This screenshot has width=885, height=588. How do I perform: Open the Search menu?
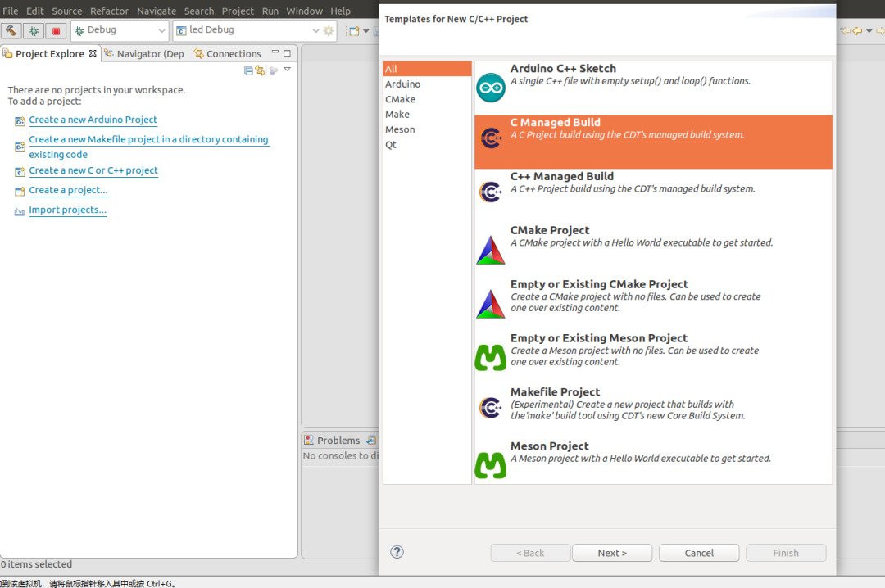coord(198,11)
